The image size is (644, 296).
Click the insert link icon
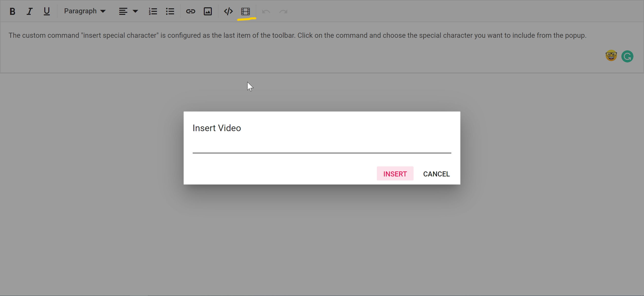click(x=190, y=11)
